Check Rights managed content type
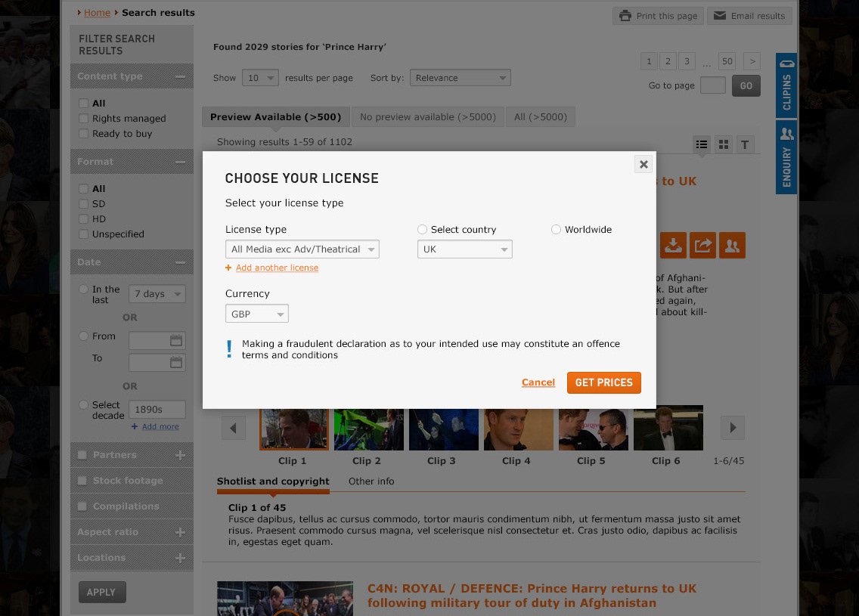This screenshot has width=859, height=616. tap(85, 118)
